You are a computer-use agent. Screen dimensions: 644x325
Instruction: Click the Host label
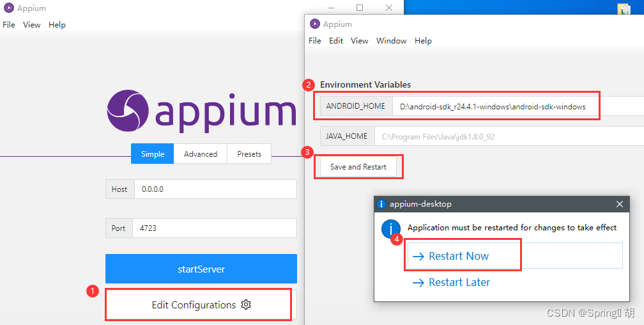[x=119, y=189]
